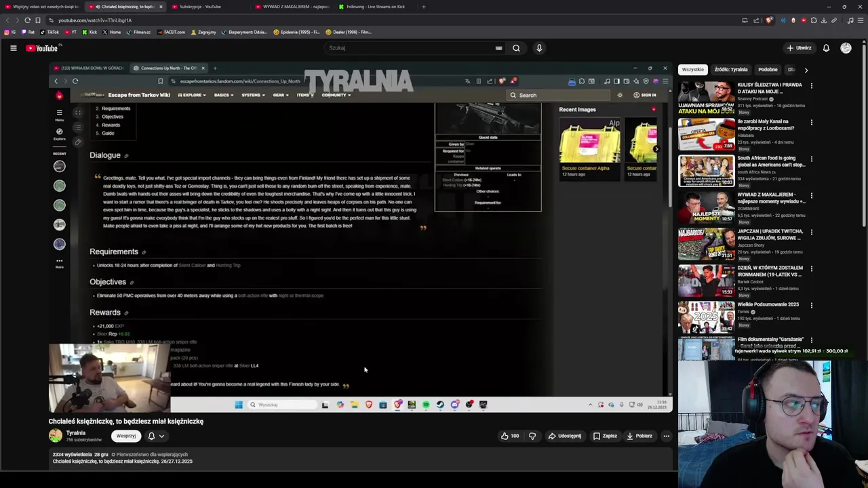Reload the page with browser refresh

click(27, 20)
